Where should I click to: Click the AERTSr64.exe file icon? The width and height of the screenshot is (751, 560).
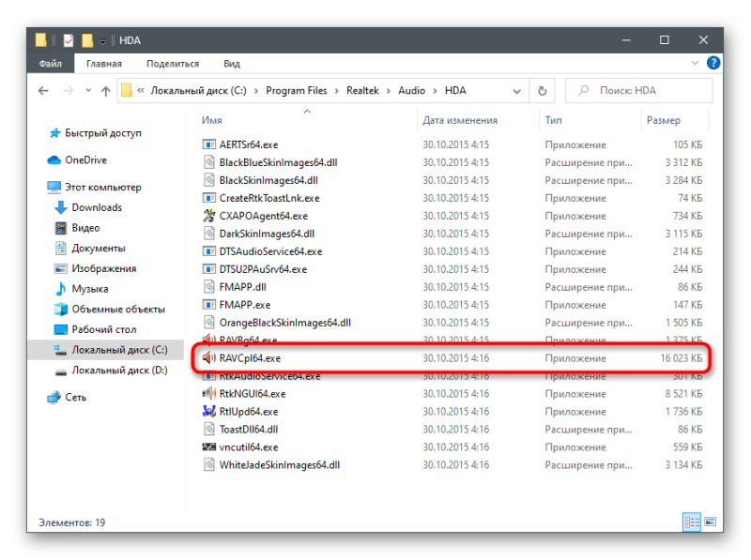208,144
